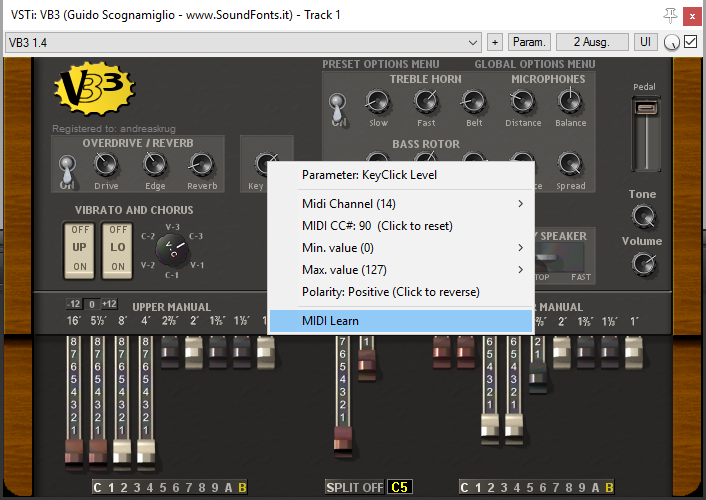Select lower manual preset key B

609,487
